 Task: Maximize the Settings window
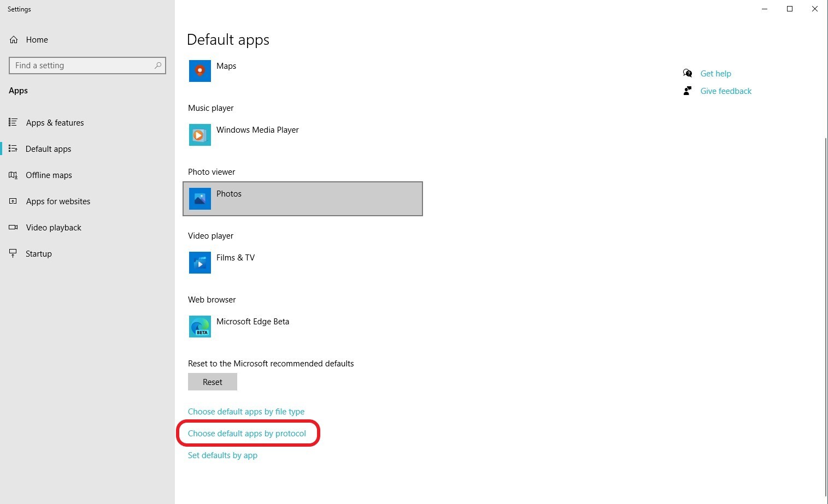[790, 9]
